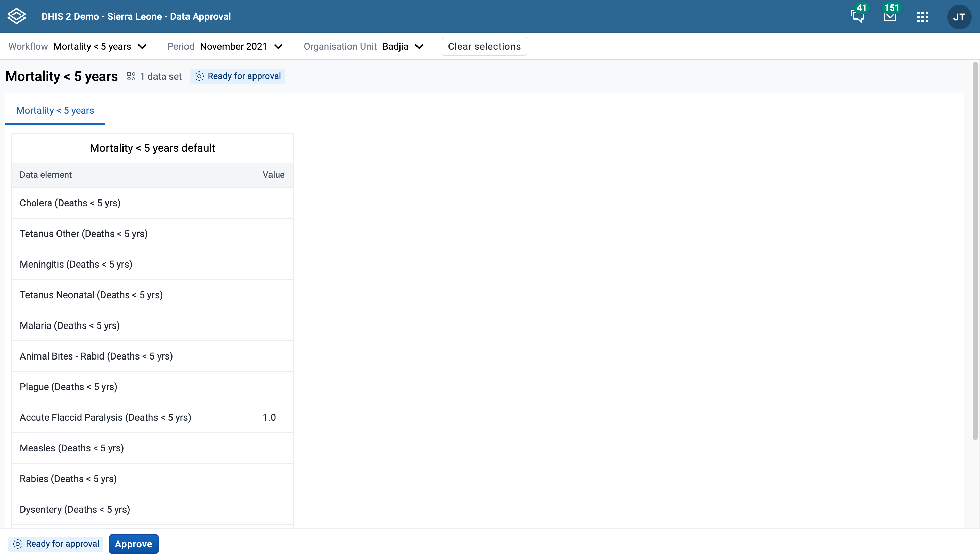The height and width of the screenshot is (559, 980).
Task: Click the footer Ready for approval status icon
Action: 18,544
